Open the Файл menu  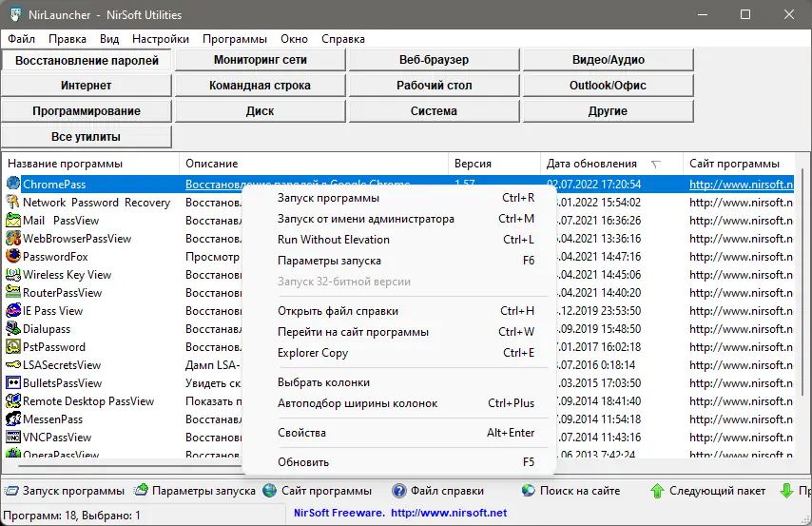tap(21, 39)
